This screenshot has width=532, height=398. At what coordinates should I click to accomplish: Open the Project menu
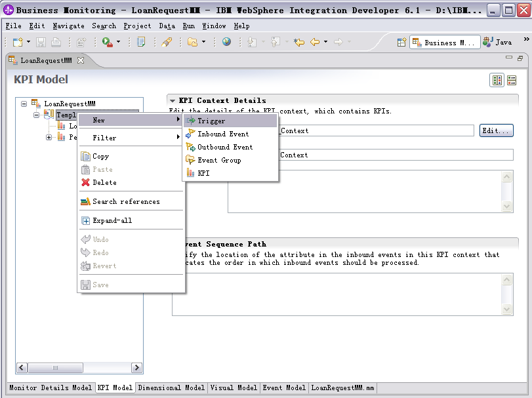[137, 26]
